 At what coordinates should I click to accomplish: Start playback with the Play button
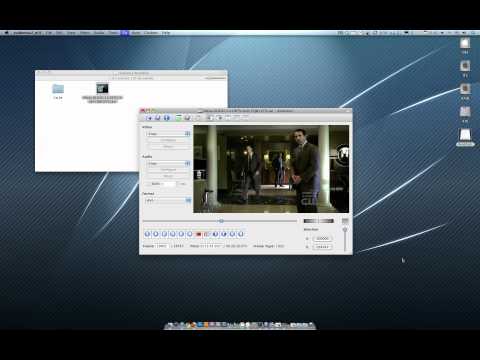point(147,234)
